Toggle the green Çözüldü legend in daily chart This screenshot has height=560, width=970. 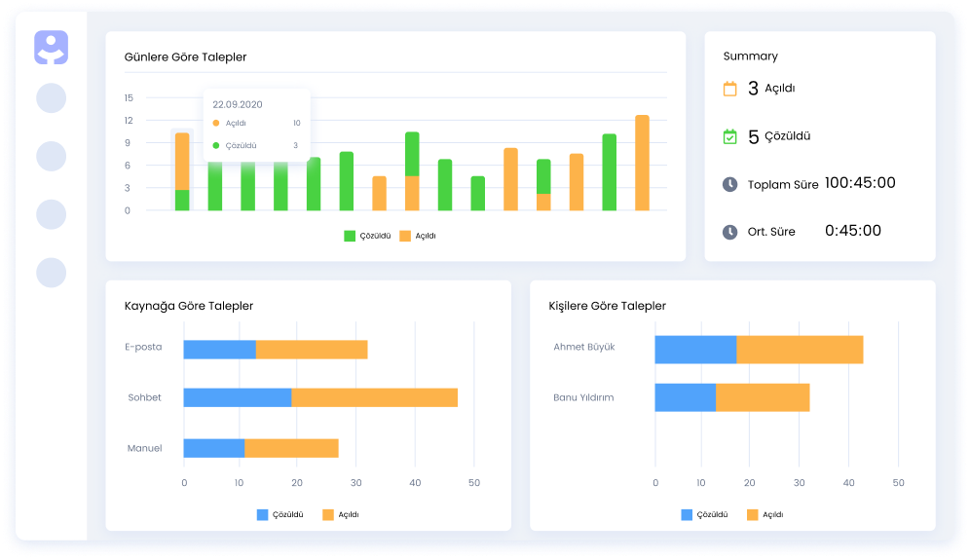pos(367,236)
